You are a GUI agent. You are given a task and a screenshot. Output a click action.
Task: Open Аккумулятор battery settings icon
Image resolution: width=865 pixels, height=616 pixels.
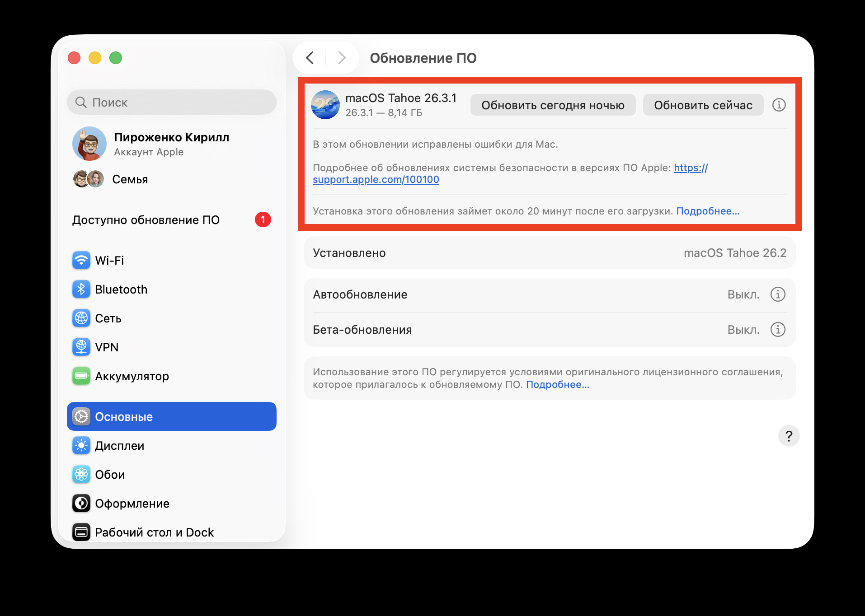[81, 376]
